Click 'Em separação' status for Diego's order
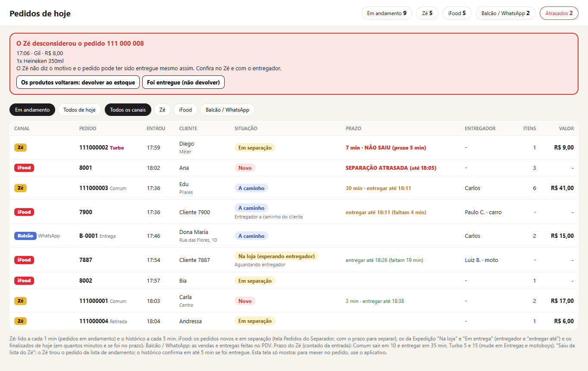Screen dimensions: 588x371 255,147
